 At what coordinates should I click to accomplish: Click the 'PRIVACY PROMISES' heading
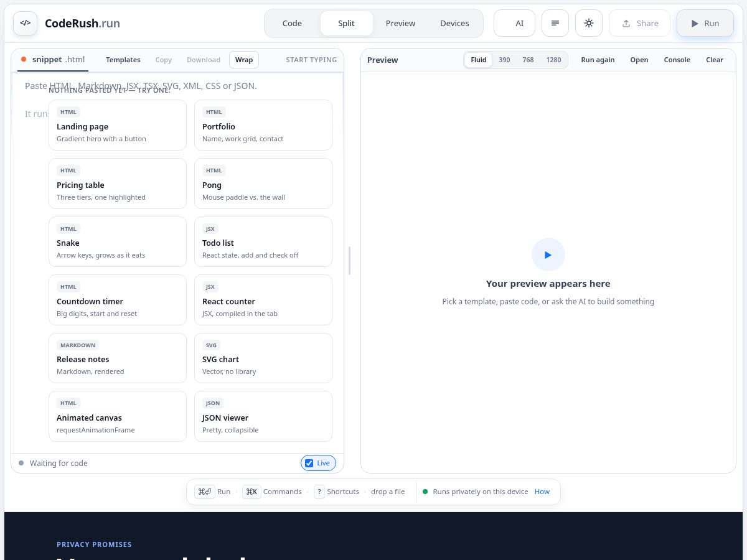[x=94, y=544]
